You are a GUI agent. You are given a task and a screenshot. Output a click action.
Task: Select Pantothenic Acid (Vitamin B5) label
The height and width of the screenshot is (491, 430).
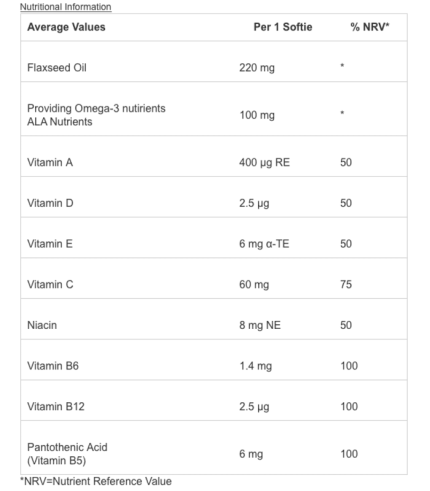point(67,454)
